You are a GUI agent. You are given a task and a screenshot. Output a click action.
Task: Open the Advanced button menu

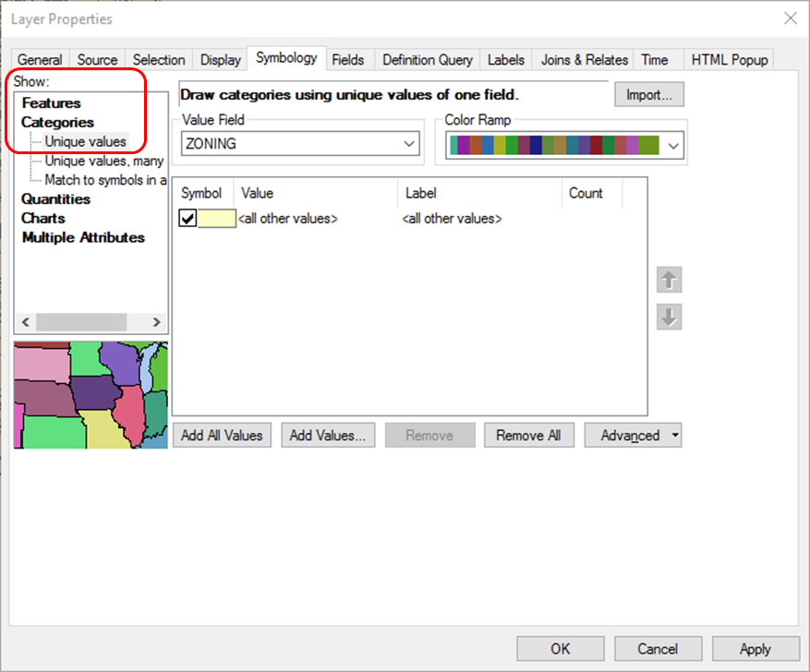point(633,436)
